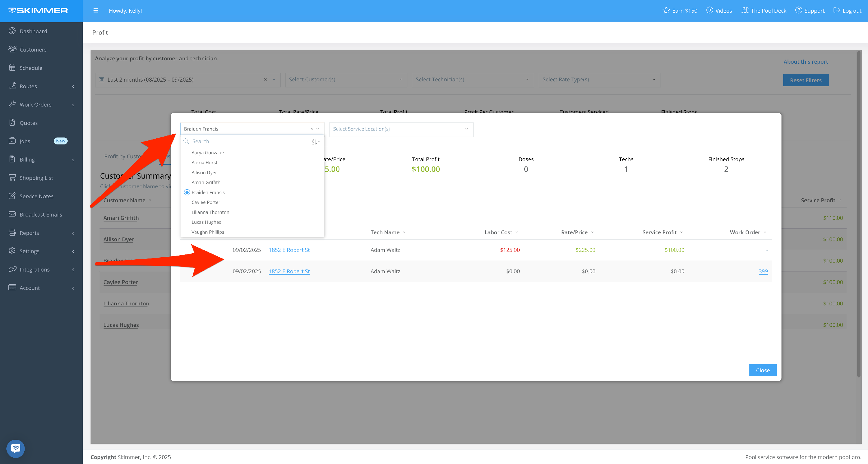The image size is (868, 464).
Task: Open the Select Service Location(s) dropdown
Action: pos(401,129)
